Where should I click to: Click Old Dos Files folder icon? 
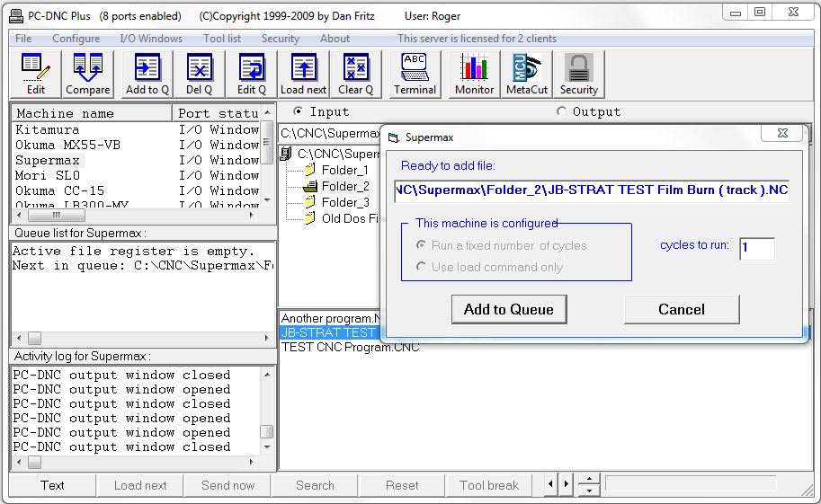pyautogui.click(x=310, y=218)
